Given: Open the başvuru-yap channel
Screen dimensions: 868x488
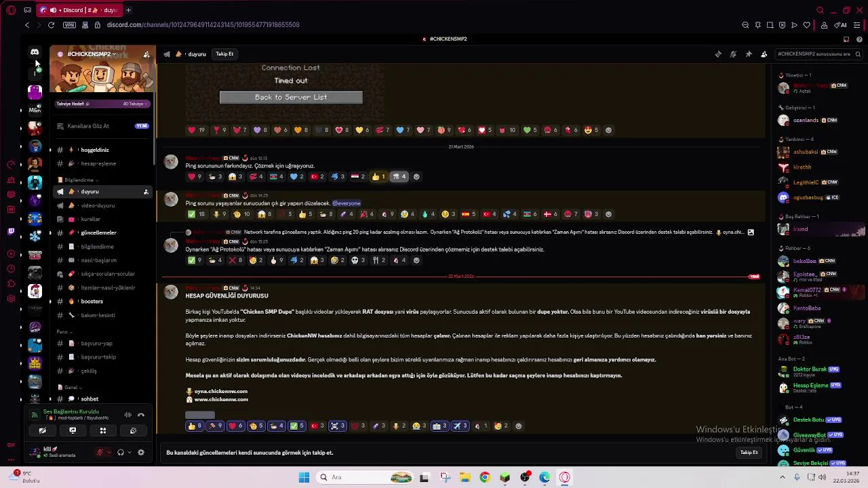Looking at the screenshot, I should (x=102, y=343).
